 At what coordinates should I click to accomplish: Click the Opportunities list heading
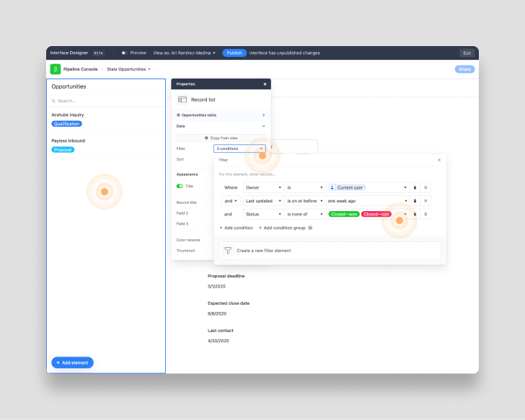tap(69, 86)
